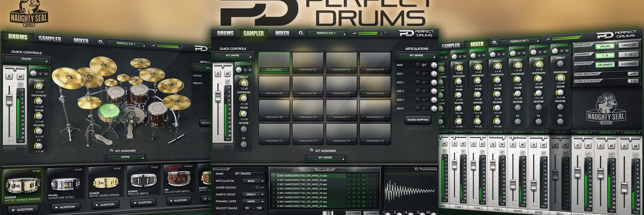
Task: Toggle phase invert in Sampler quick controls
Action: click(227, 81)
